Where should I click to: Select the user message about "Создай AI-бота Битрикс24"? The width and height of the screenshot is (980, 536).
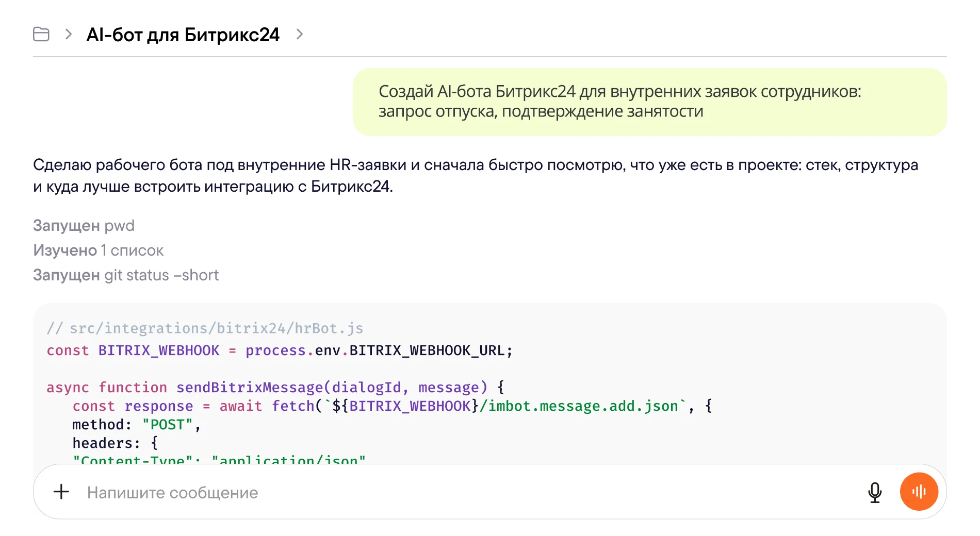pos(649,102)
